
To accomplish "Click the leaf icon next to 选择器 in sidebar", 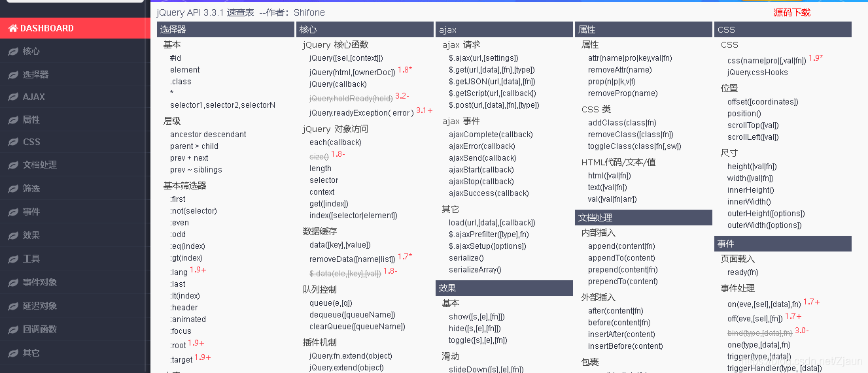I will pyautogui.click(x=12, y=74).
